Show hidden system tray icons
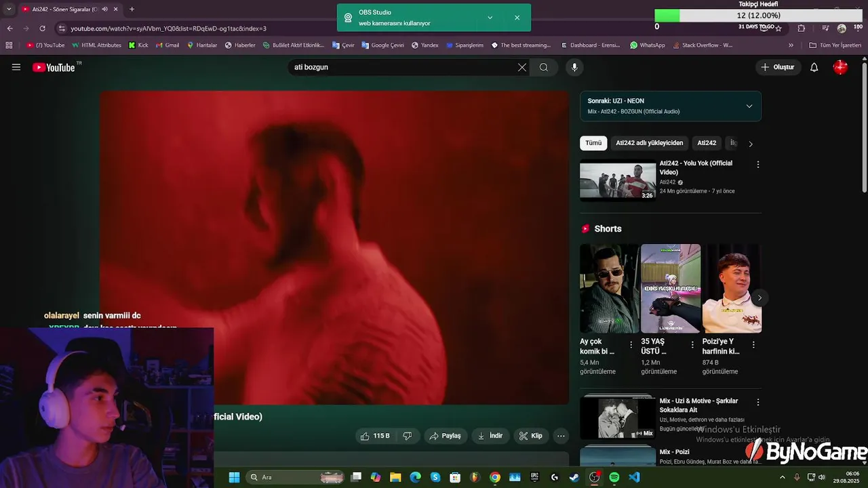 782,477
